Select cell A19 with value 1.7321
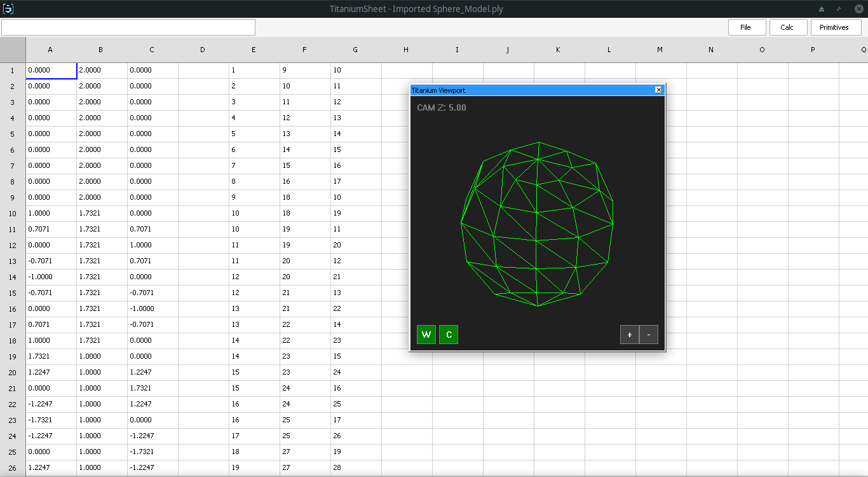The height and width of the screenshot is (477, 868). [x=51, y=357]
